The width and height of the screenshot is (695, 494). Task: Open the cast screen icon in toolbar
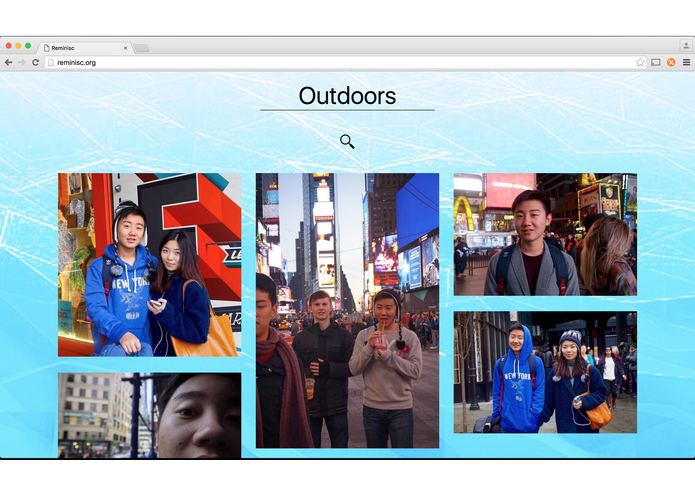[656, 62]
